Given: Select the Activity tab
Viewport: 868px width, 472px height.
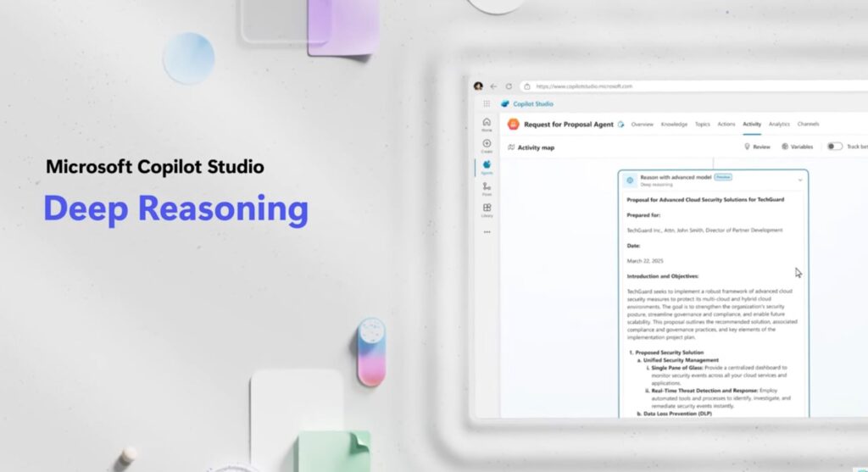Looking at the screenshot, I should 752,125.
